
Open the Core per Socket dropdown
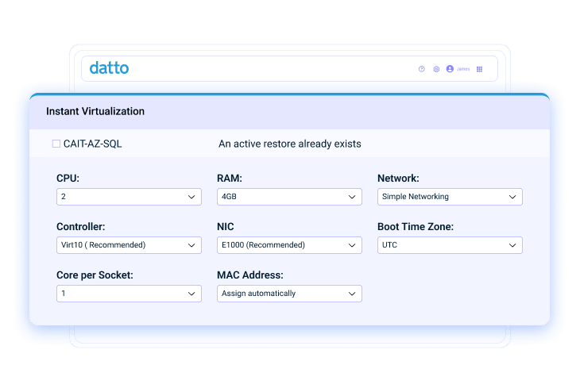(x=129, y=294)
